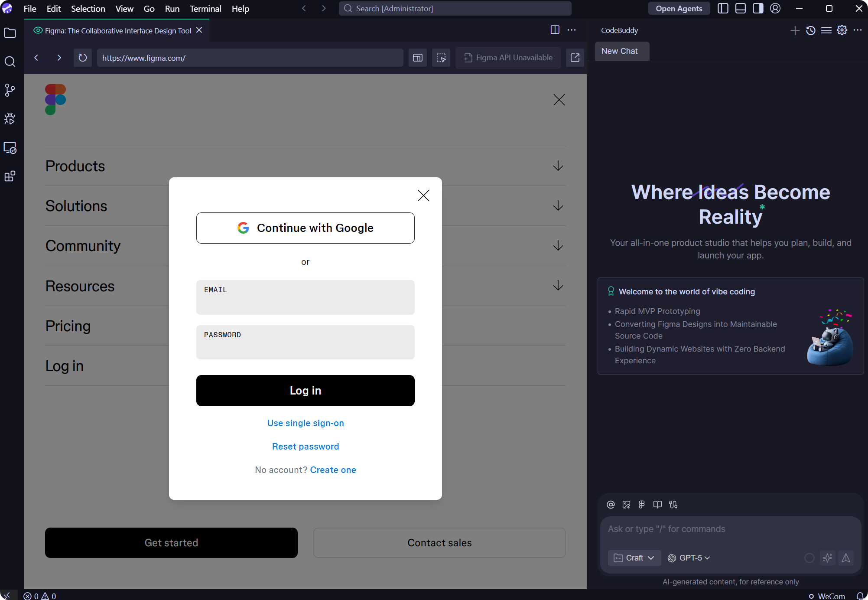Expand the Resources menu section

point(306,286)
